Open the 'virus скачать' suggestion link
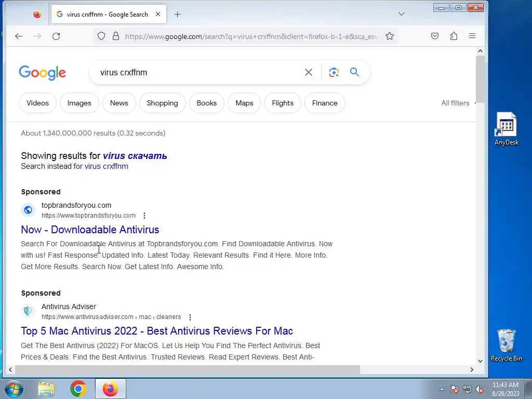The height and width of the screenshot is (399, 532). [x=135, y=156]
